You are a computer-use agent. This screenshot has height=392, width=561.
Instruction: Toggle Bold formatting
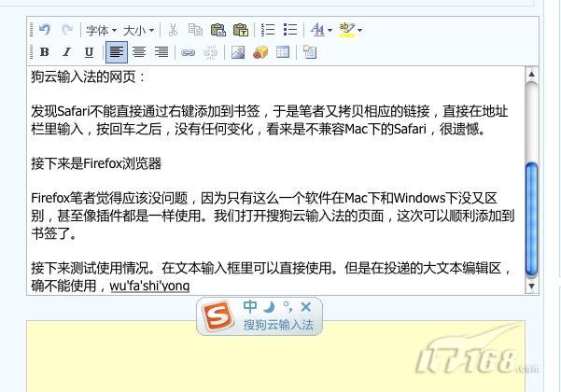(x=45, y=52)
